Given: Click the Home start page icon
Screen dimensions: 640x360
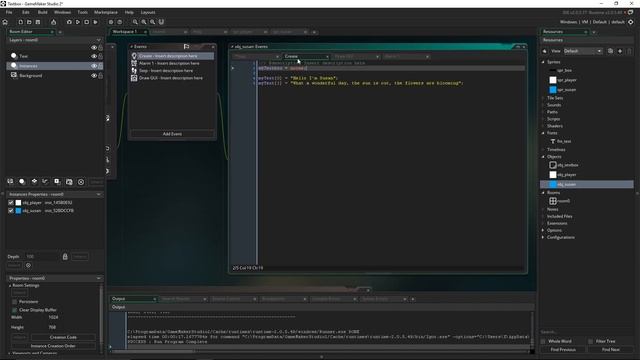Looking at the screenshot, I should 5,22.
